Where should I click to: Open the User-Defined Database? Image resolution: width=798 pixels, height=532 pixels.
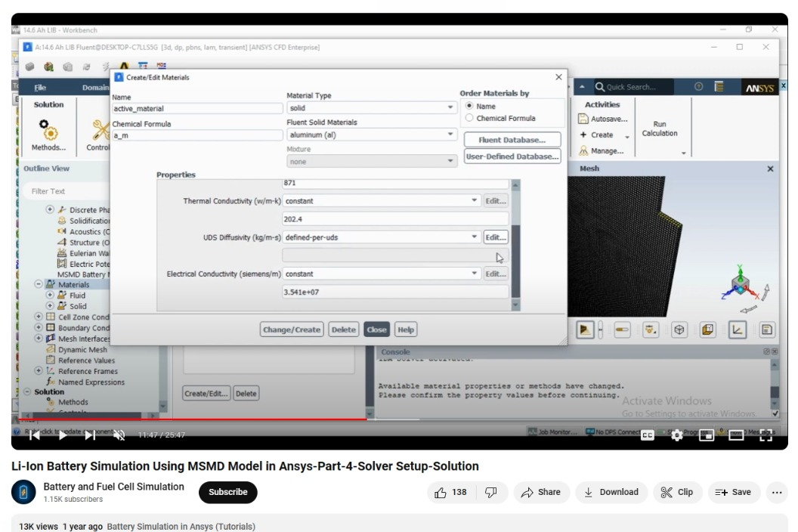512,156
